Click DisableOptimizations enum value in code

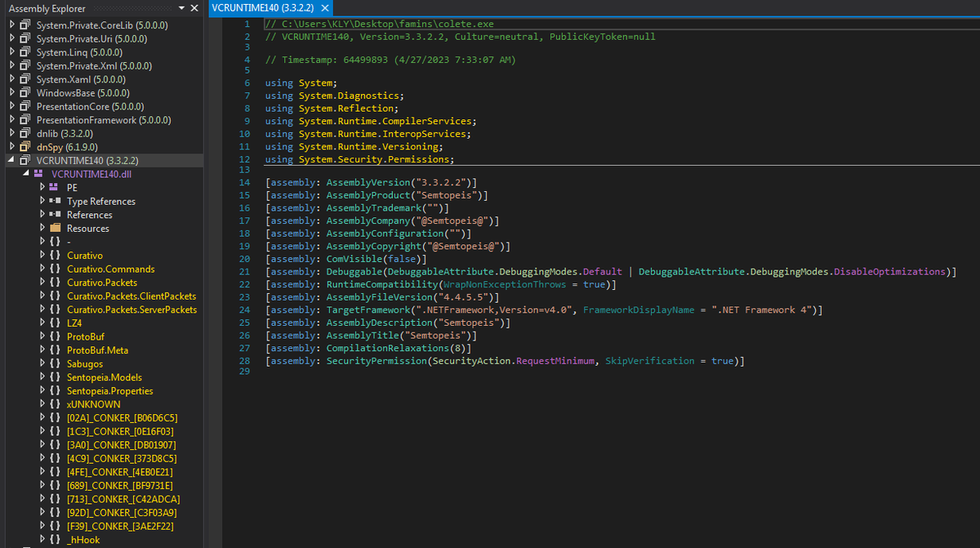pyautogui.click(x=889, y=271)
